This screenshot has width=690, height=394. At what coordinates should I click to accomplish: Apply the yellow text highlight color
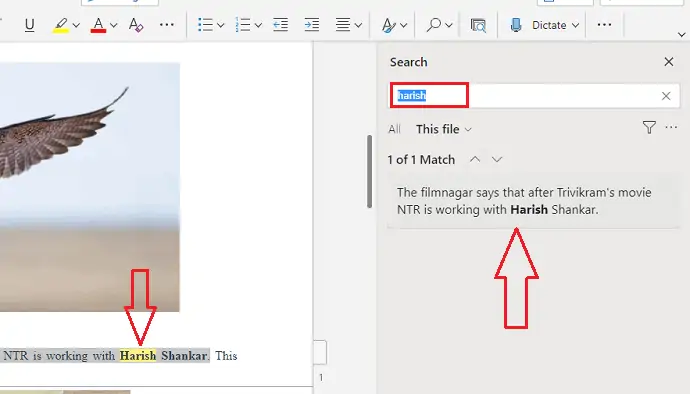tap(61, 25)
